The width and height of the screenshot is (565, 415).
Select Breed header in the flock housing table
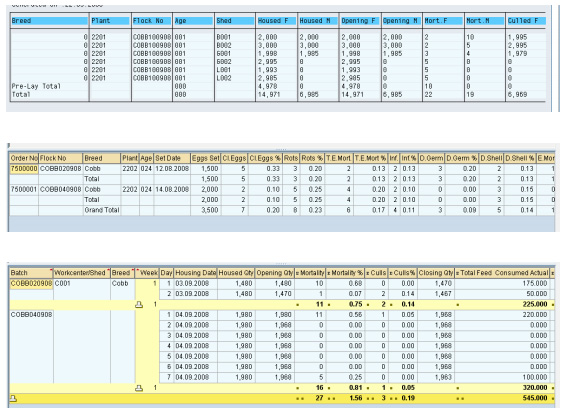pos(49,21)
